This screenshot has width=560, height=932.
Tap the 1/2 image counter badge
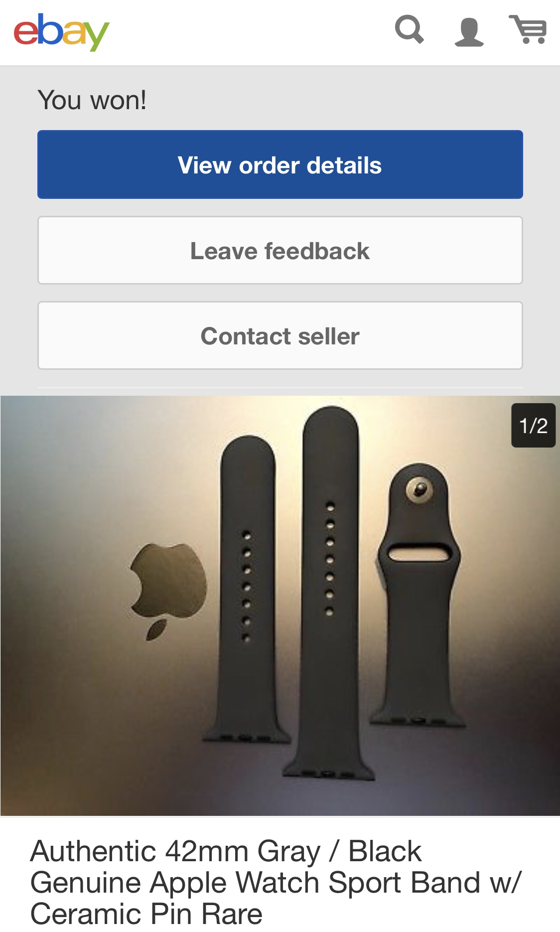[533, 425]
